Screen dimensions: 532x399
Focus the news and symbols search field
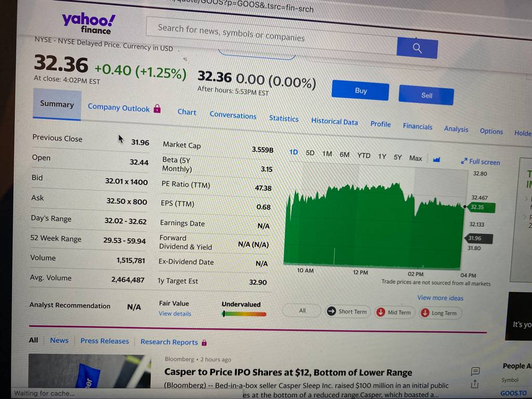click(271, 36)
